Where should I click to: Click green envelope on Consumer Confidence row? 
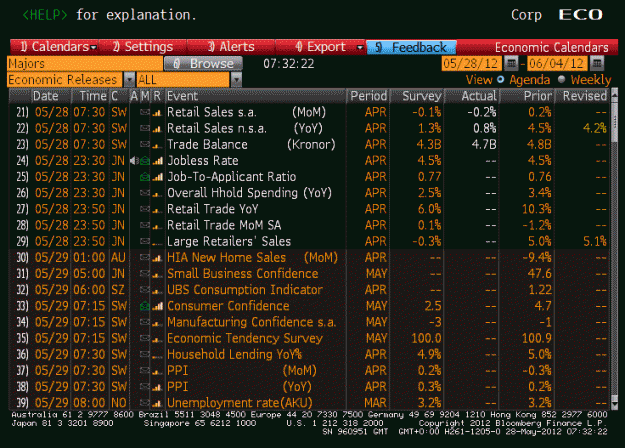point(145,306)
